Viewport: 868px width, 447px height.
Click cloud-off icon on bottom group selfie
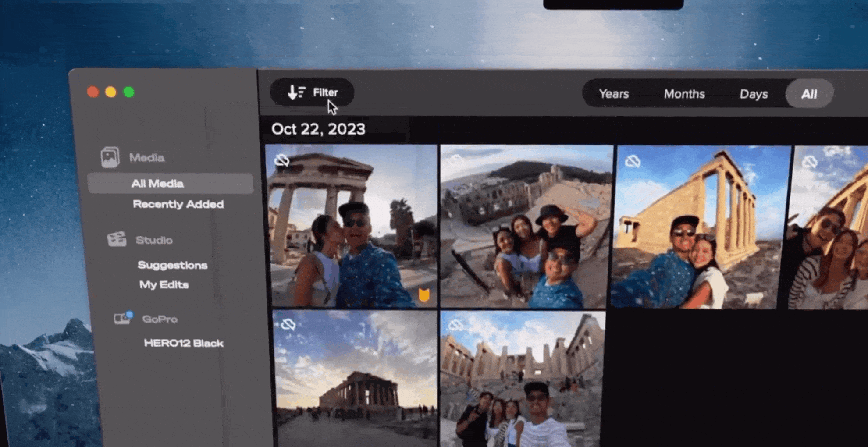click(456, 325)
